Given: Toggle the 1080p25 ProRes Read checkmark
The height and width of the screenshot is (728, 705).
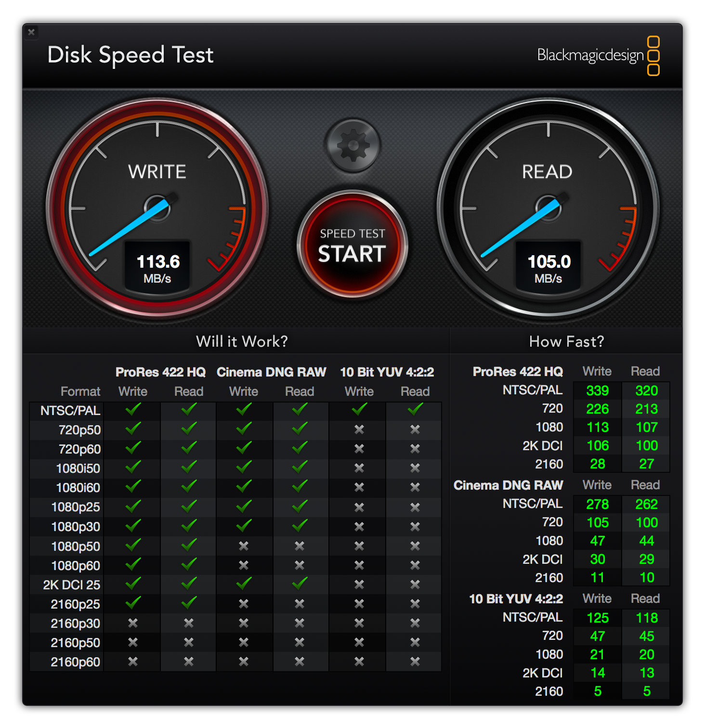Looking at the screenshot, I should coord(188,507).
